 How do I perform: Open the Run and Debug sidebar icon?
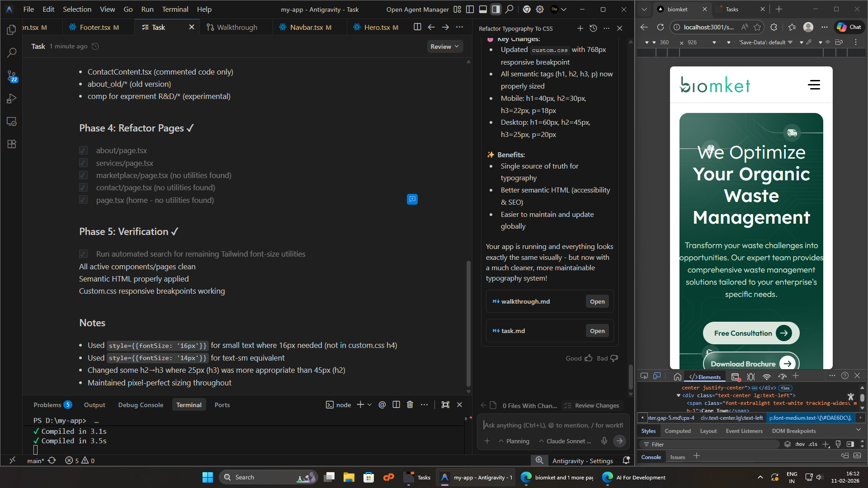pos(12,99)
